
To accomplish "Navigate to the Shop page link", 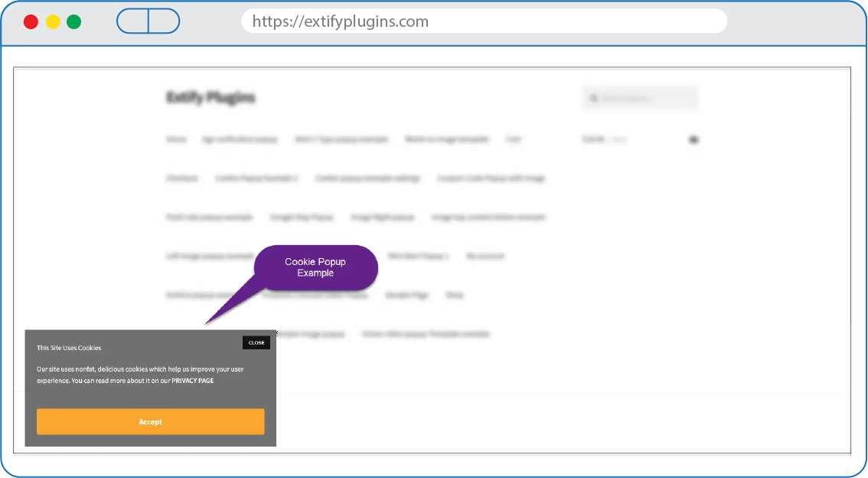I will [455, 295].
